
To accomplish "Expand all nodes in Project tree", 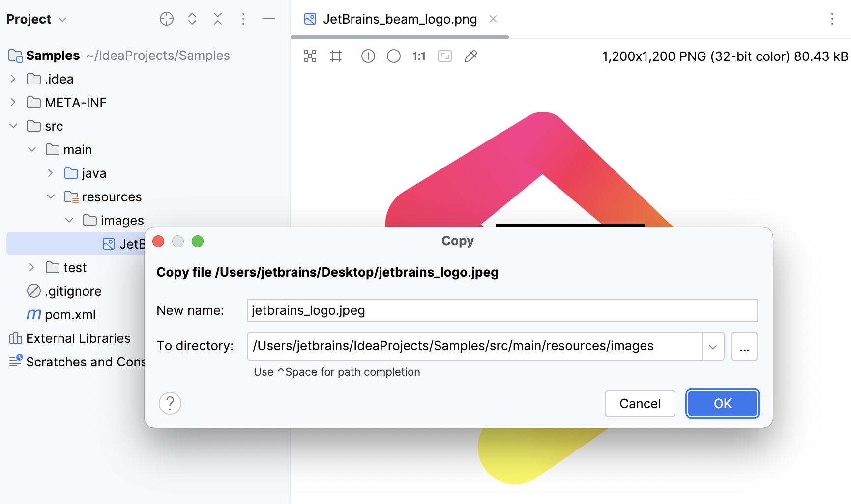I will click(192, 19).
